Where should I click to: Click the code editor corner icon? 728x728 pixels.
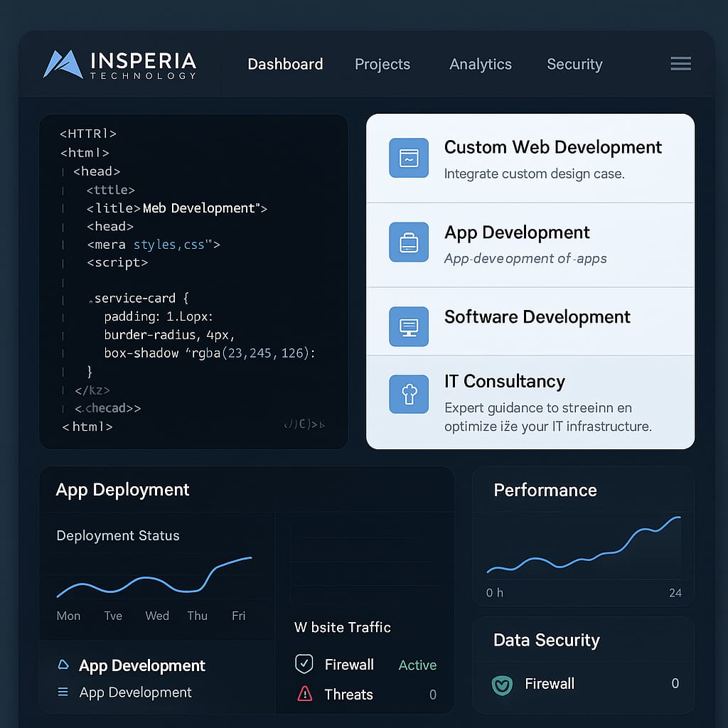[x=304, y=424]
